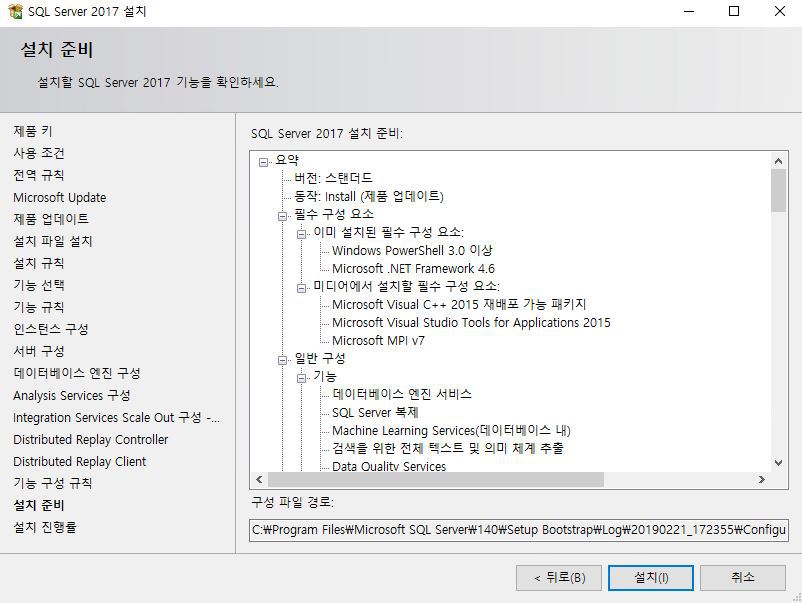Select the 기능 선택 step

coord(39,285)
